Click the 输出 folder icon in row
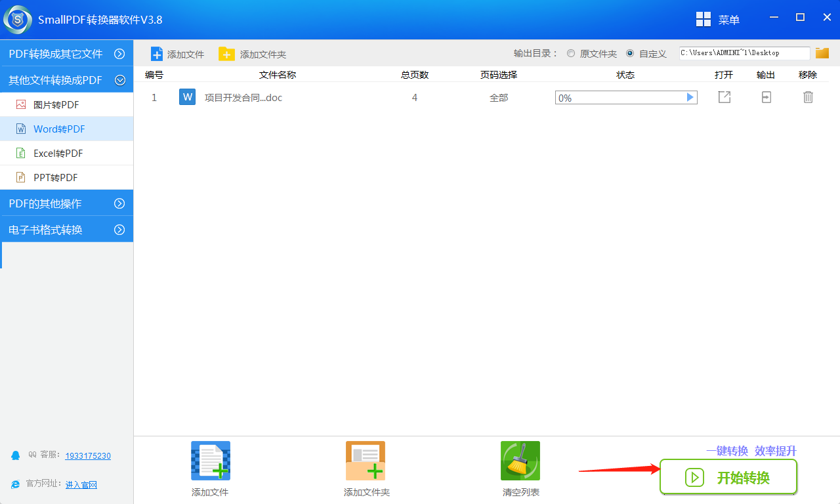The image size is (840, 504). [766, 97]
